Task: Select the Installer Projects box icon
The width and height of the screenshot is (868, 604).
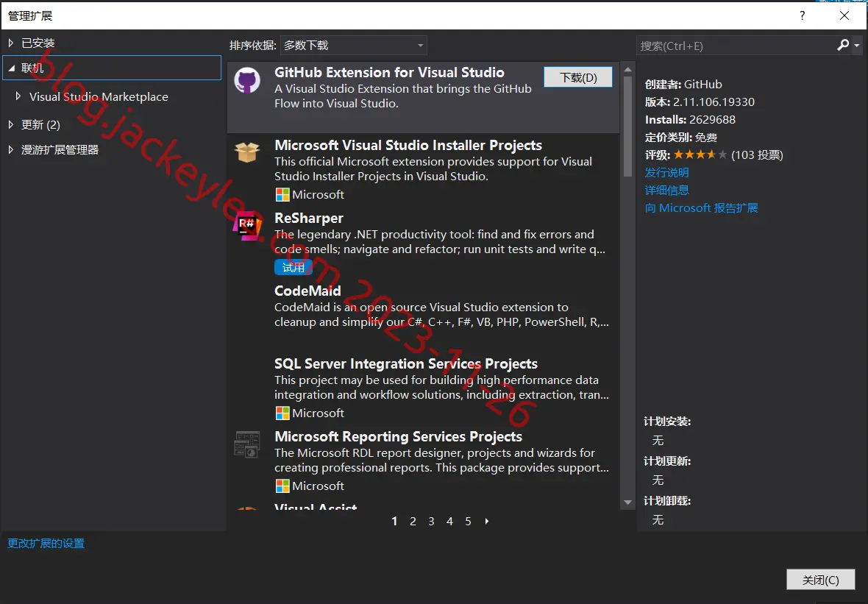Action: click(x=247, y=152)
